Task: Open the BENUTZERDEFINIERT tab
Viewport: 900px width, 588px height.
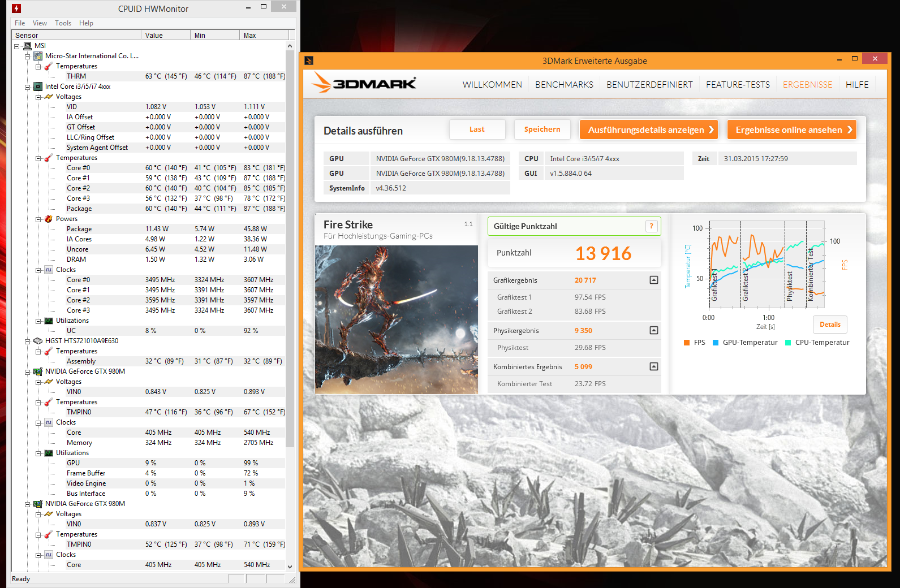Action: tap(649, 85)
